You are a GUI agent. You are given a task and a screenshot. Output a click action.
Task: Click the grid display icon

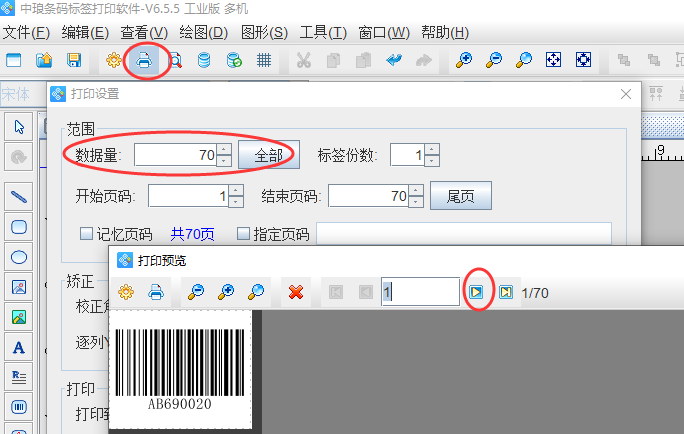pos(264,61)
